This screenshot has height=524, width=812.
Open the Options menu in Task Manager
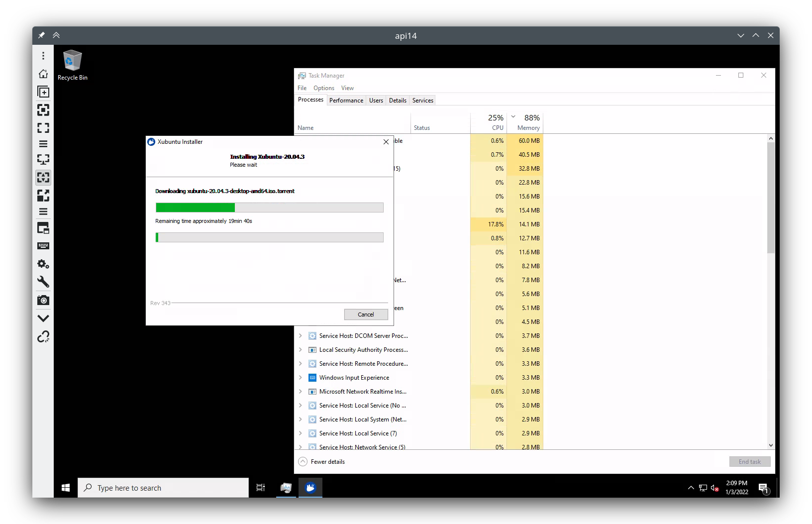tap(323, 88)
